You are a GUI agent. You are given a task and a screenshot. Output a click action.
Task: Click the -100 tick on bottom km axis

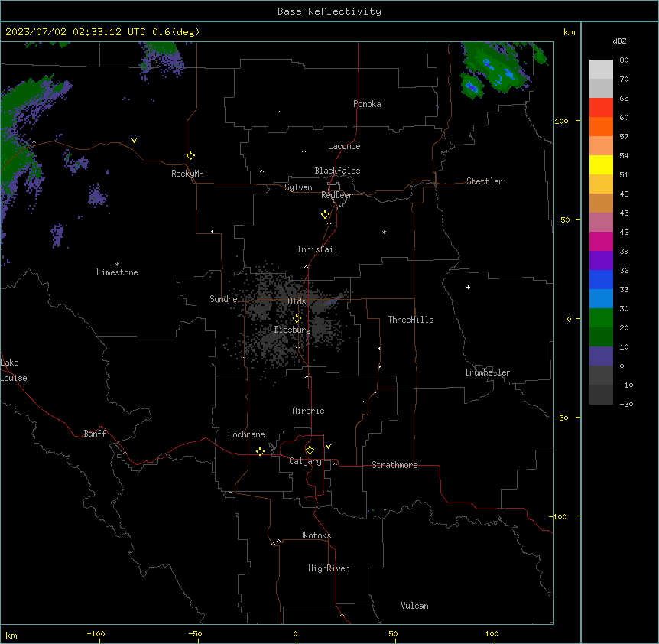click(x=96, y=633)
